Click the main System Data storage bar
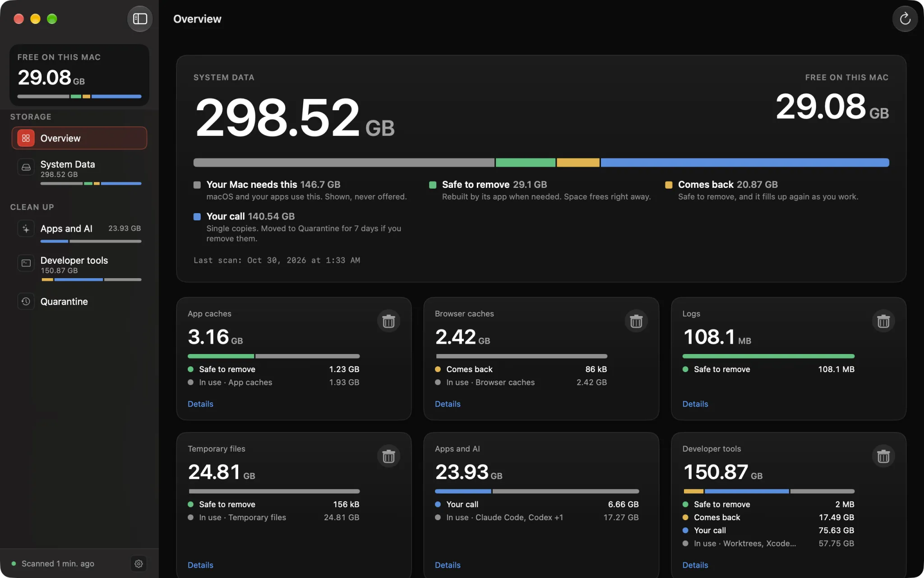This screenshot has width=924, height=578. 541,163
